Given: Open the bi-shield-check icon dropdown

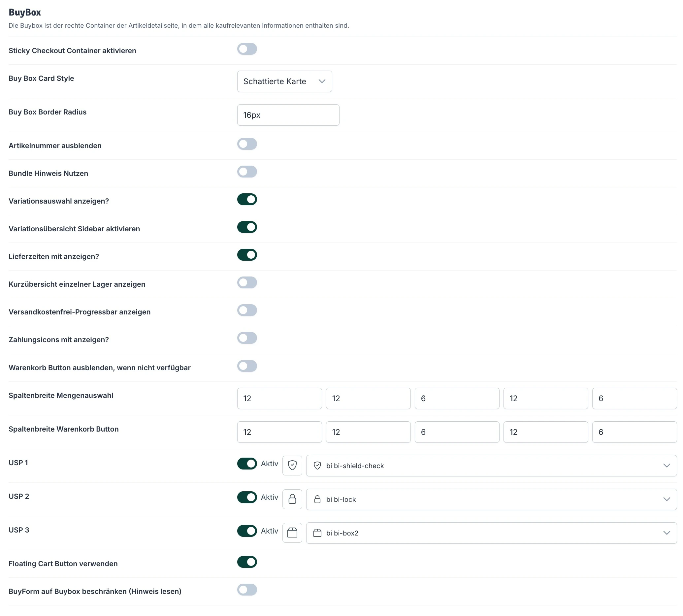Looking at the screenshot, I should click(491, 466).
